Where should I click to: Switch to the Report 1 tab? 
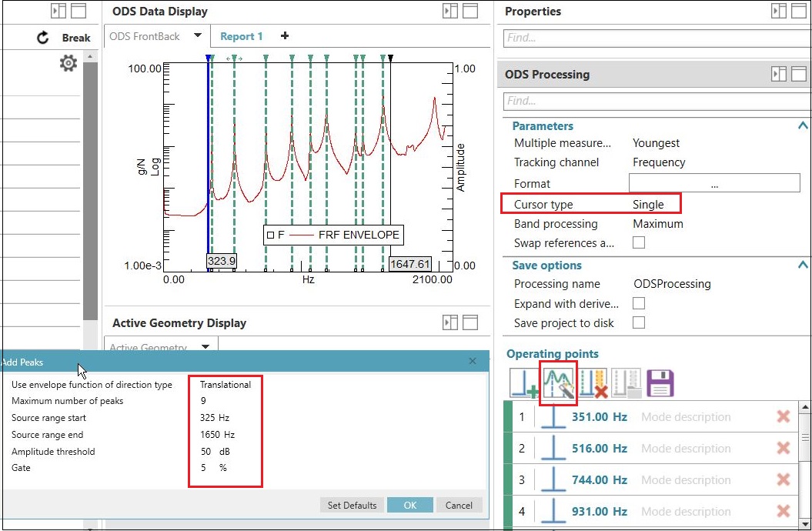point(242,35)
